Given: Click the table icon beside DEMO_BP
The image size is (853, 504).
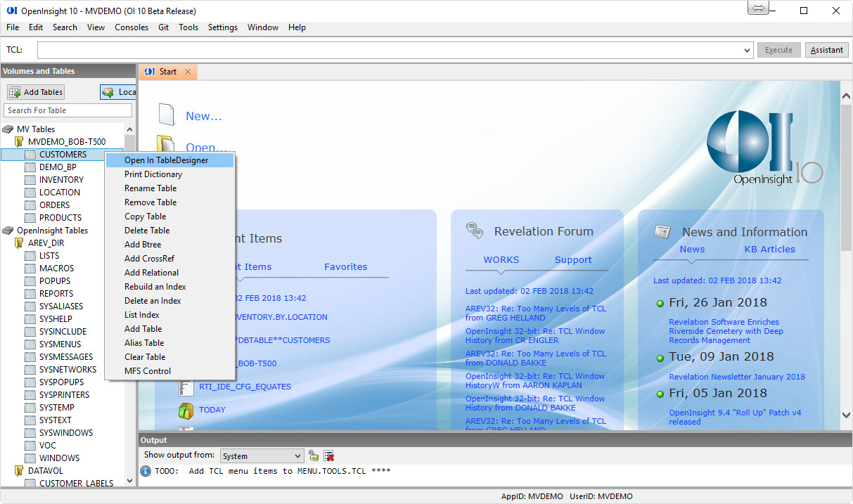Looking at the screenshot, I should pyautogui.click(x=30, y=167).
